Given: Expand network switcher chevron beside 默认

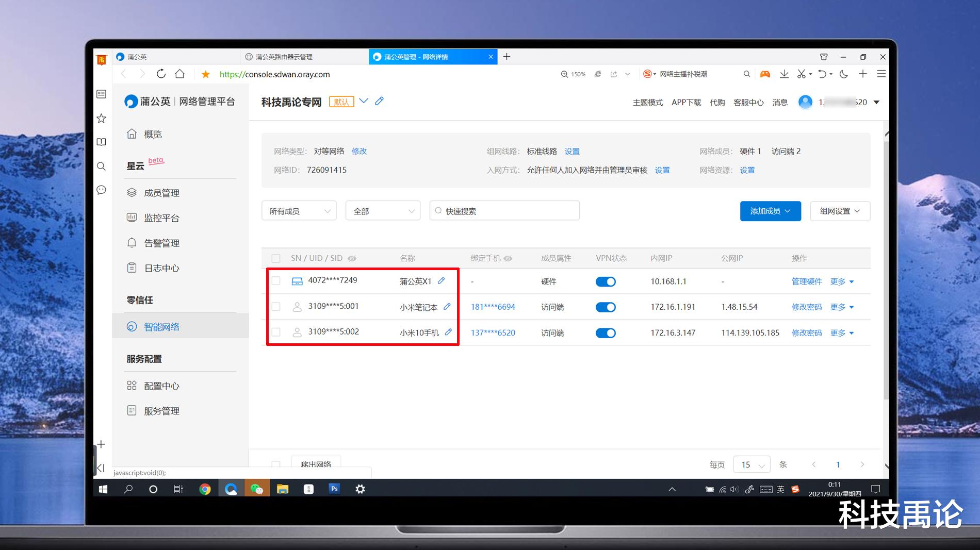Looking at the screenshot, I should (364, 101).
